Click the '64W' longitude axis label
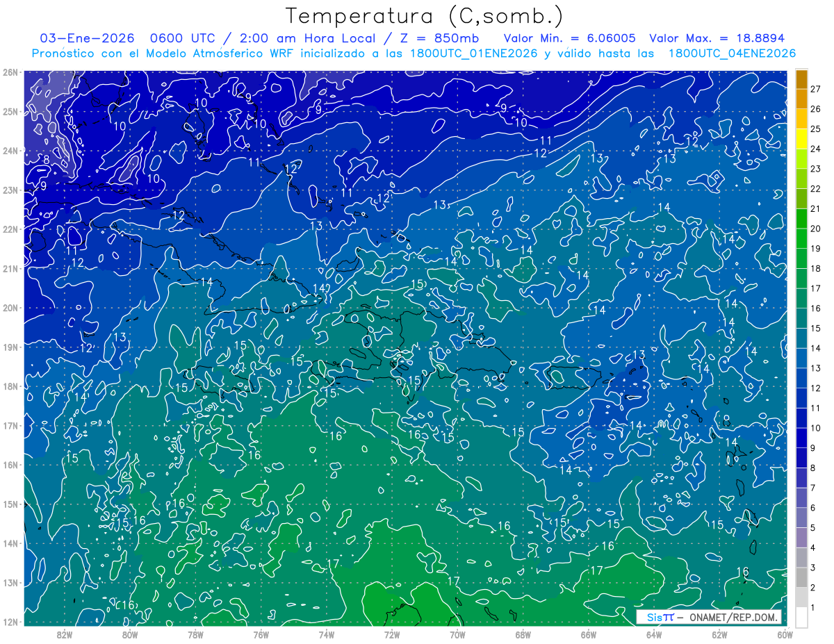This screenshot has height=644, width=834. click(654, 634)
